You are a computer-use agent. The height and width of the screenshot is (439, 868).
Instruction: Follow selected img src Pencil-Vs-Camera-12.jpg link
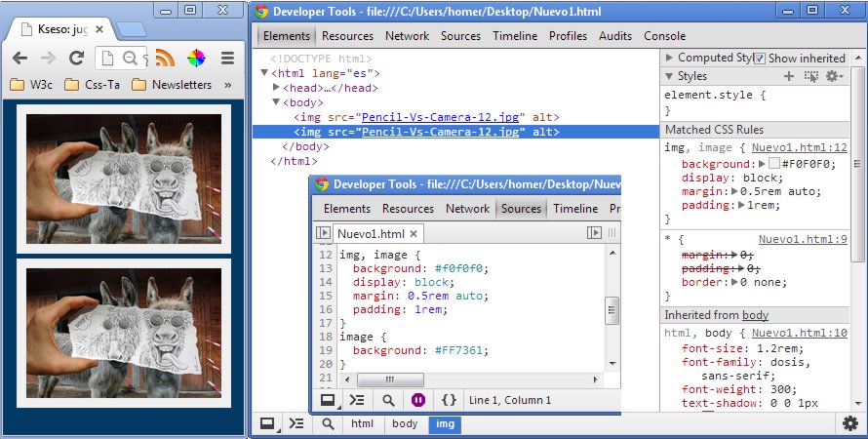(x=440, y=132)
